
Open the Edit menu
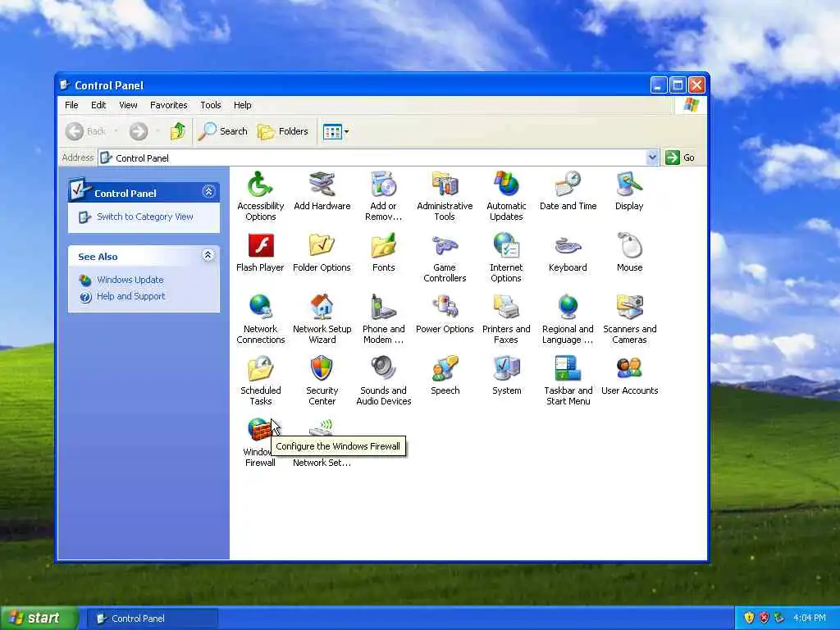pos(98,105)
